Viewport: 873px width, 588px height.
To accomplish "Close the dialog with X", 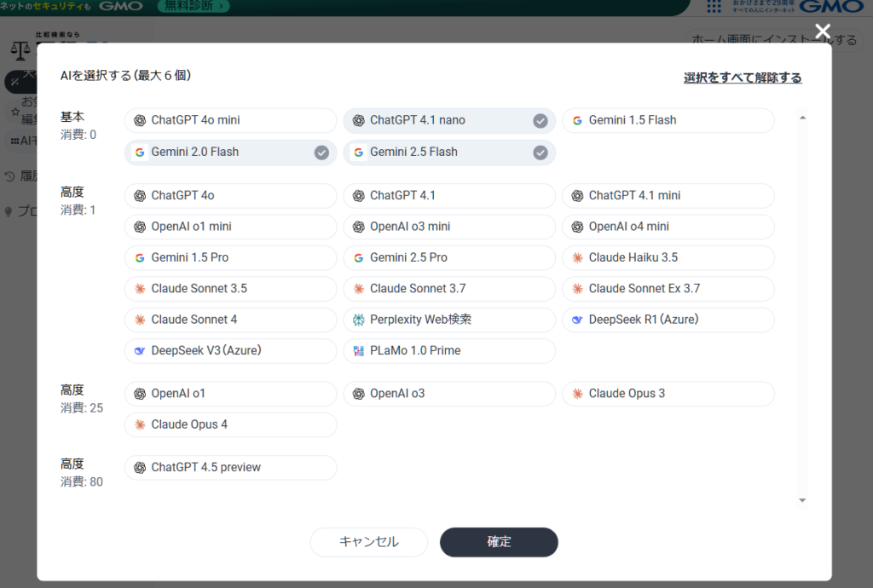I will point(823,32).
